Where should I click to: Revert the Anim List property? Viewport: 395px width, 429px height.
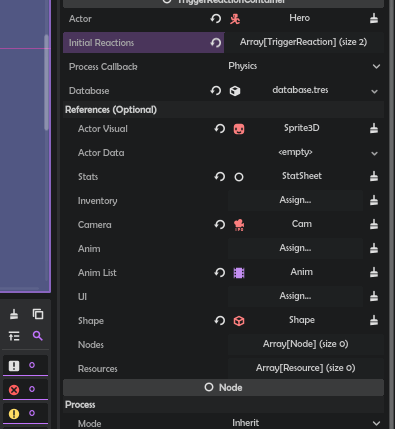[220, 273]
